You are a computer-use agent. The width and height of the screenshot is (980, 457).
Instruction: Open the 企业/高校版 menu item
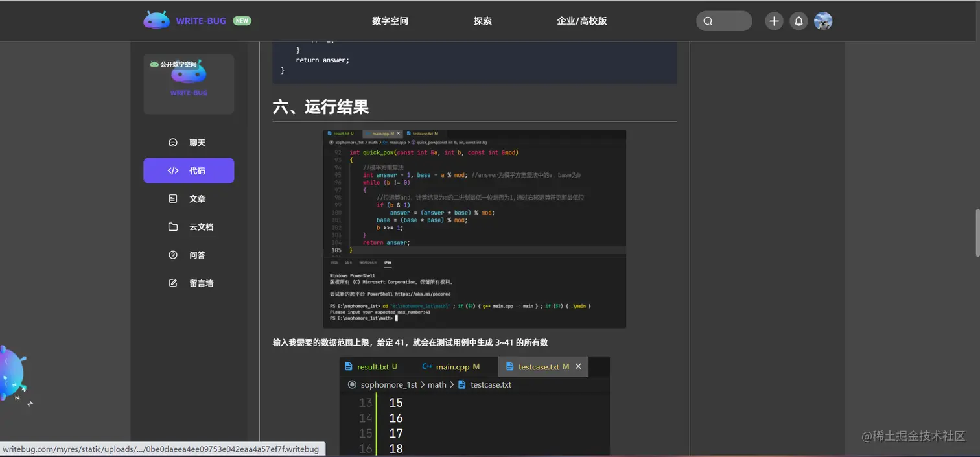tap(581, 20)
